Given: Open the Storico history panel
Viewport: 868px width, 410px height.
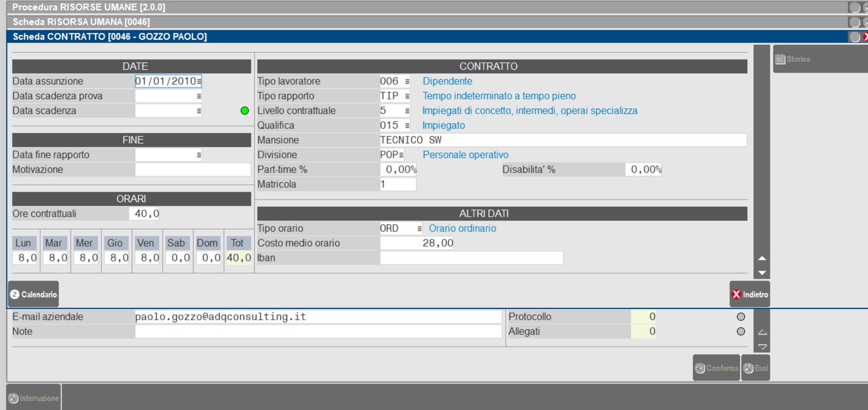Looking at the screenshot, I should [x=793, y=59].
